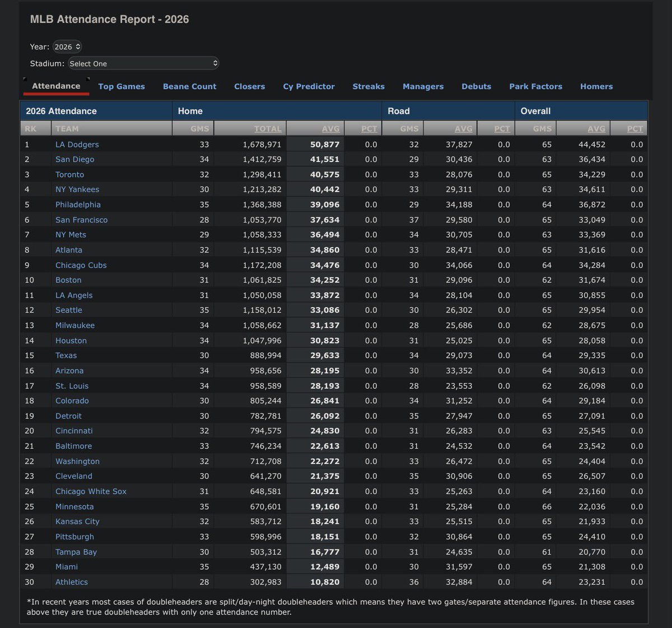Viewport: 672px width, 628px height.
Task: Open the St. Louis team link
Action: click(72, 386)
